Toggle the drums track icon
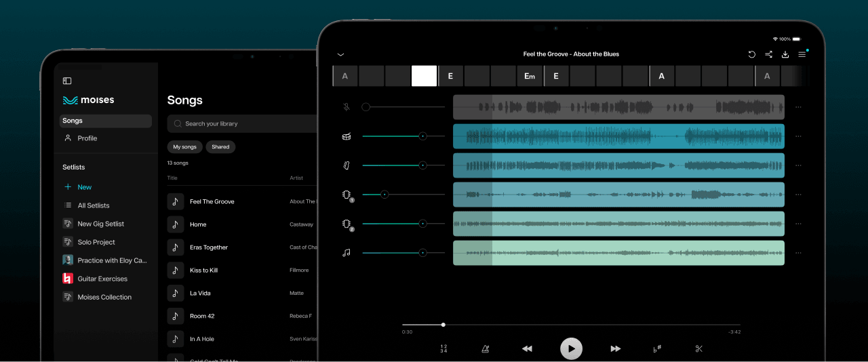This screenshot has width=868, height=362. (x=347, y=136)
